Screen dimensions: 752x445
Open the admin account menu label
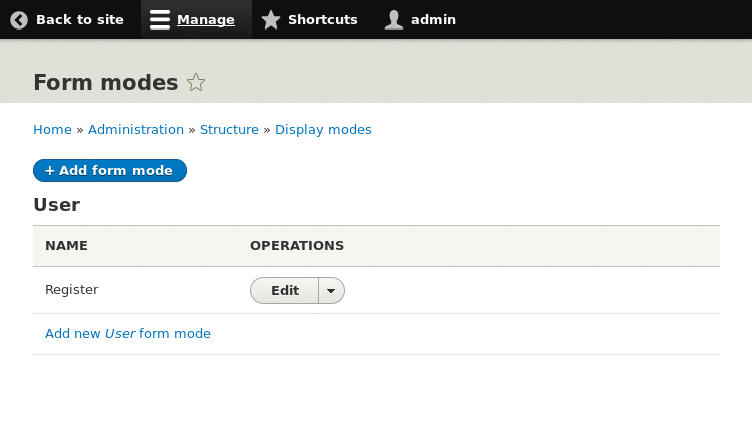[x=433, y=20]
